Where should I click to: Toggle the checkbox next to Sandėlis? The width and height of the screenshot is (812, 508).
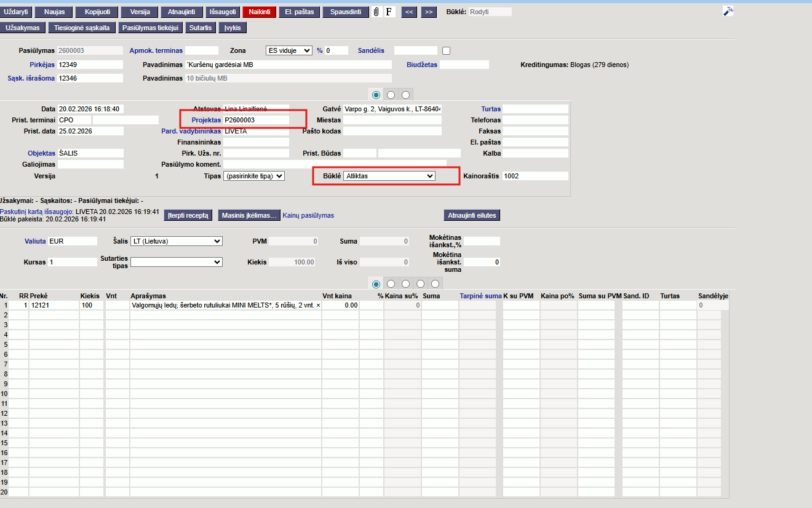(x=447, y=50)
